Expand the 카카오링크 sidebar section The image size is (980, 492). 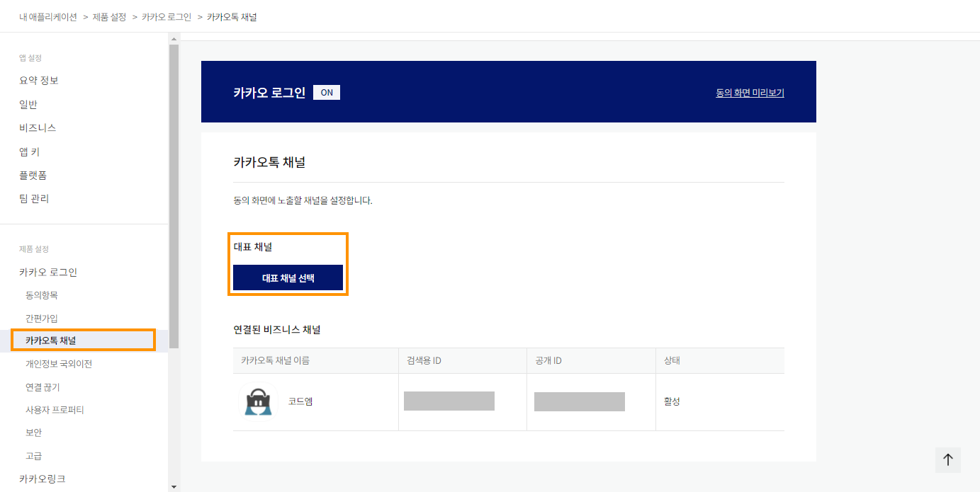click(43, 479)
